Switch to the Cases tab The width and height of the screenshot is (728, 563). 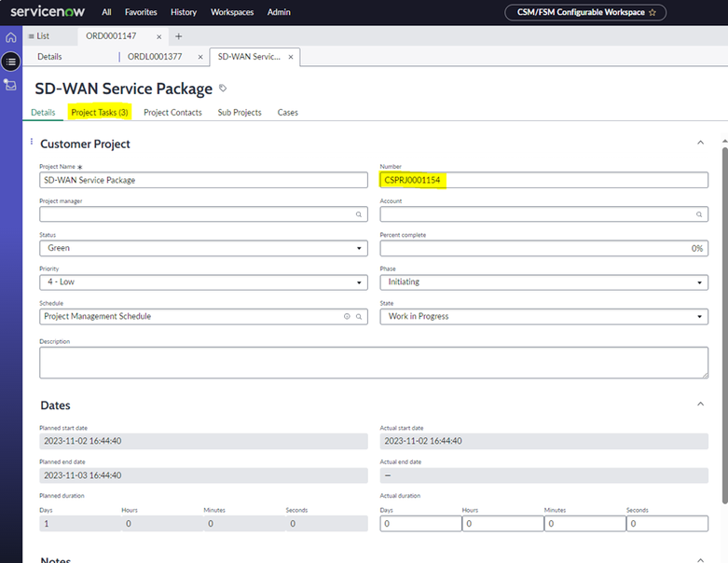(287, 113)
